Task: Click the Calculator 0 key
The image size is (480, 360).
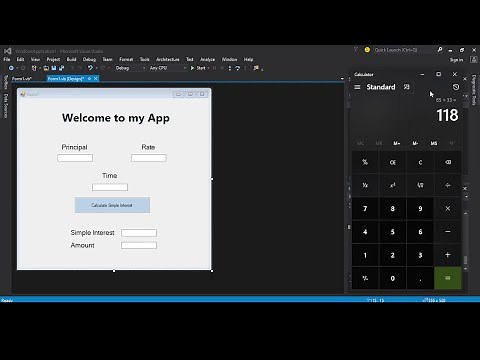Action: 393,278
